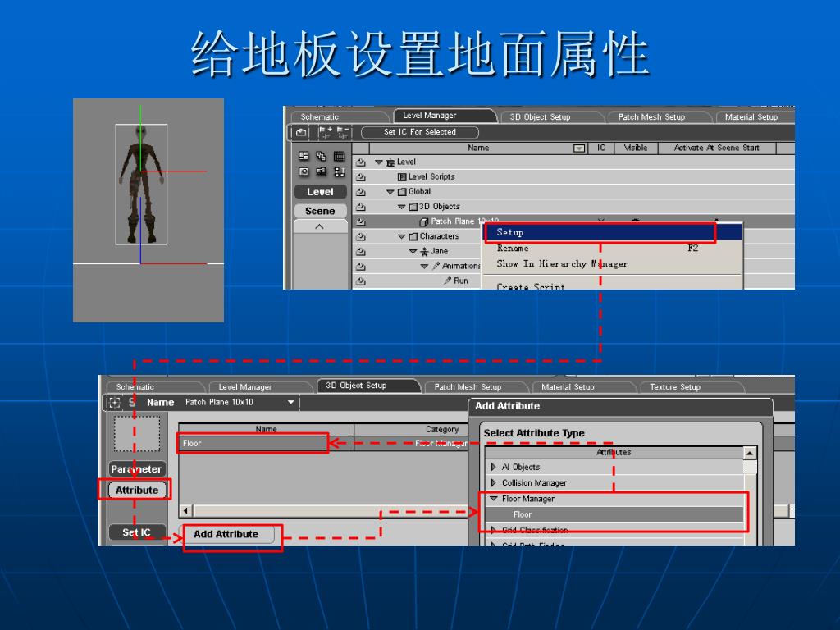This screenshot has width=840, height=630.
Task: Select the Scene mode button
Action: coord(321,211)
